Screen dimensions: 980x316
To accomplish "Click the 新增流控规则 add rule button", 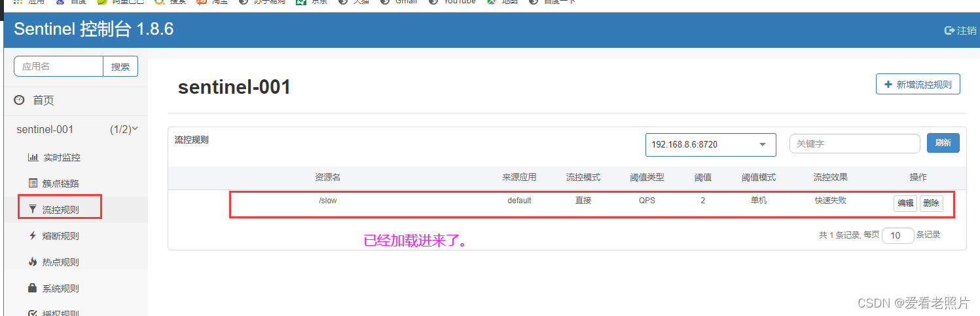I will click(918, 85).
